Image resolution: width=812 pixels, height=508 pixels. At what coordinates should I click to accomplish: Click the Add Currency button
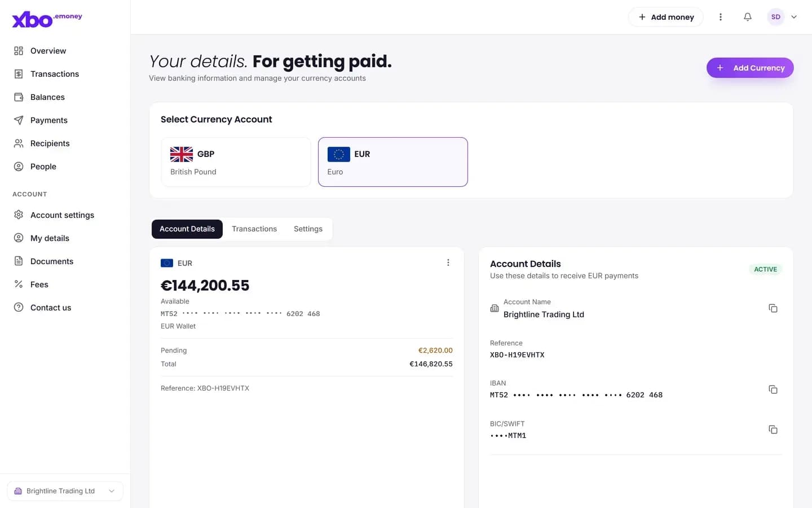tap(750, 68)
